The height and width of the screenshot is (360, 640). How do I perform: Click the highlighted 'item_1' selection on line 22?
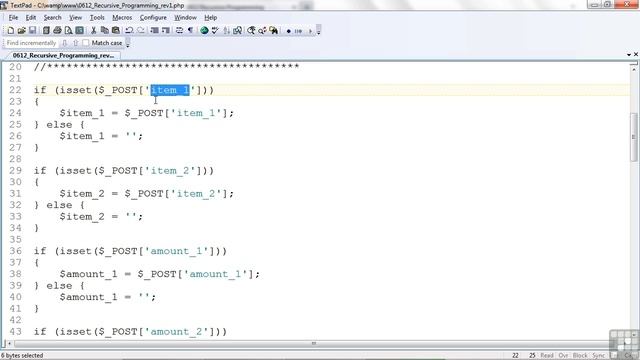click(x=170, y=90)
